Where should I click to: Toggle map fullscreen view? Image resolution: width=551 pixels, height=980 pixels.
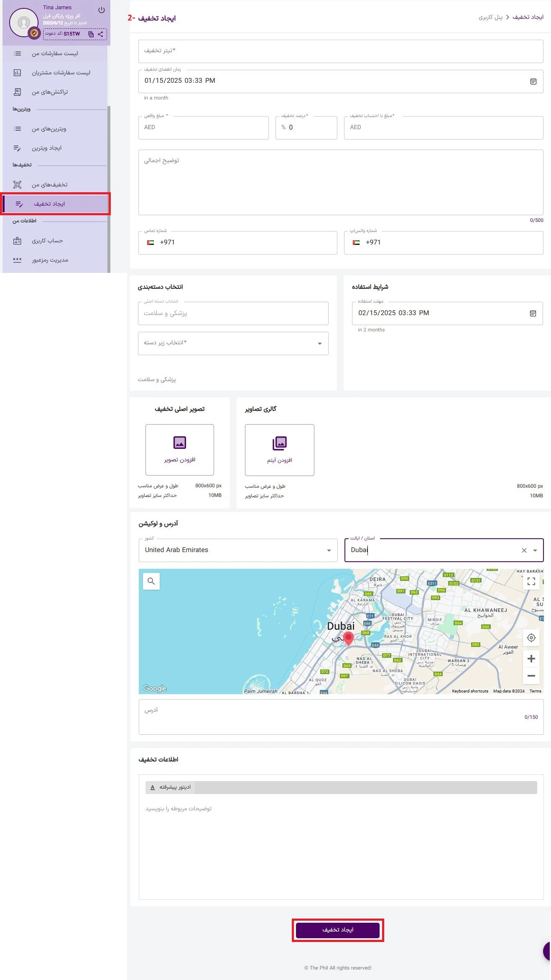tap(531, 581)
